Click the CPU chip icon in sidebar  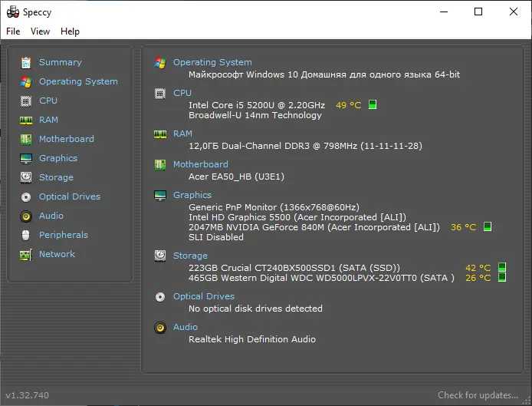pyautogui.click(x=26, y=101)
